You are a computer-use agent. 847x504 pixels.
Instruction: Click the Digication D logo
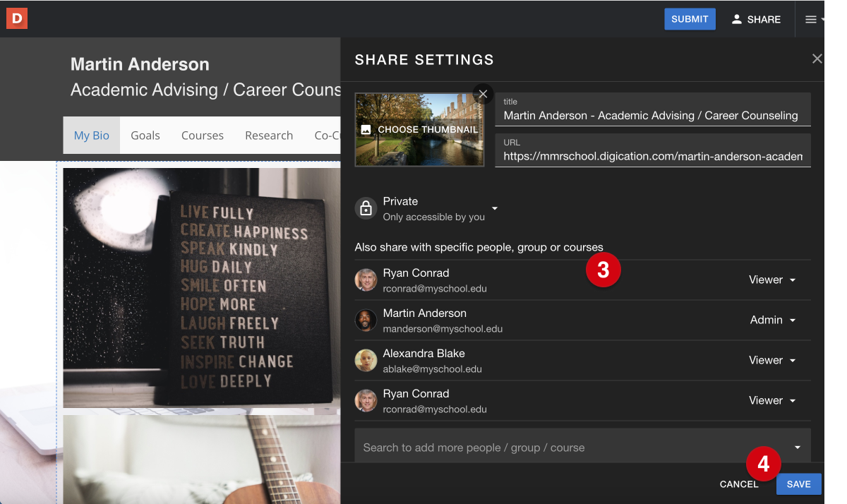point(17,18)
